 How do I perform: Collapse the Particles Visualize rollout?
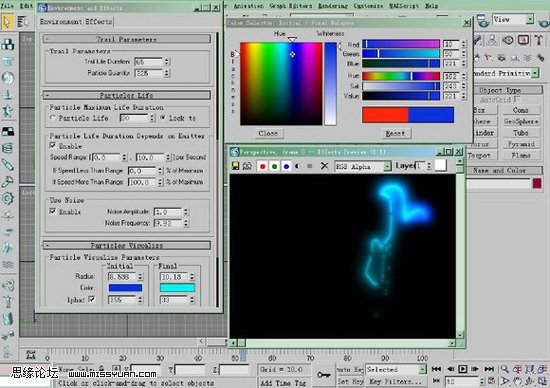(127, 245)
